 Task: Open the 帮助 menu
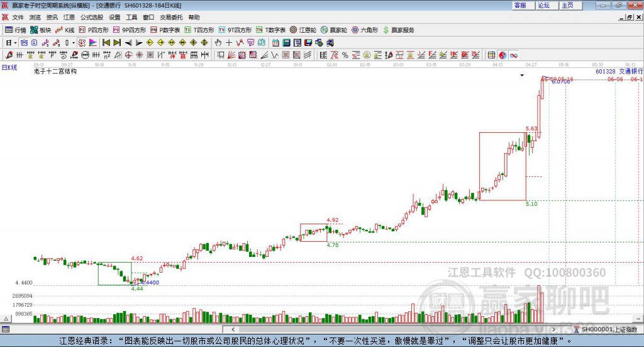coord(194,17)
